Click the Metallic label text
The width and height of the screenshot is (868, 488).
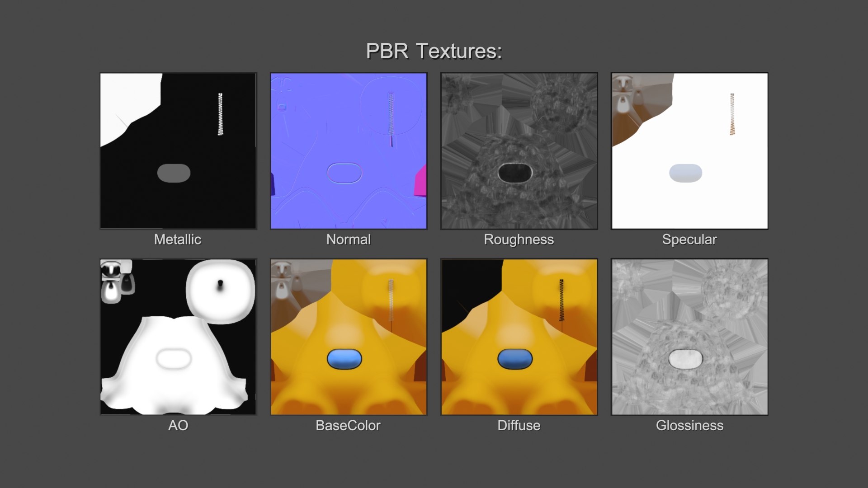click(x=178, y=239)
